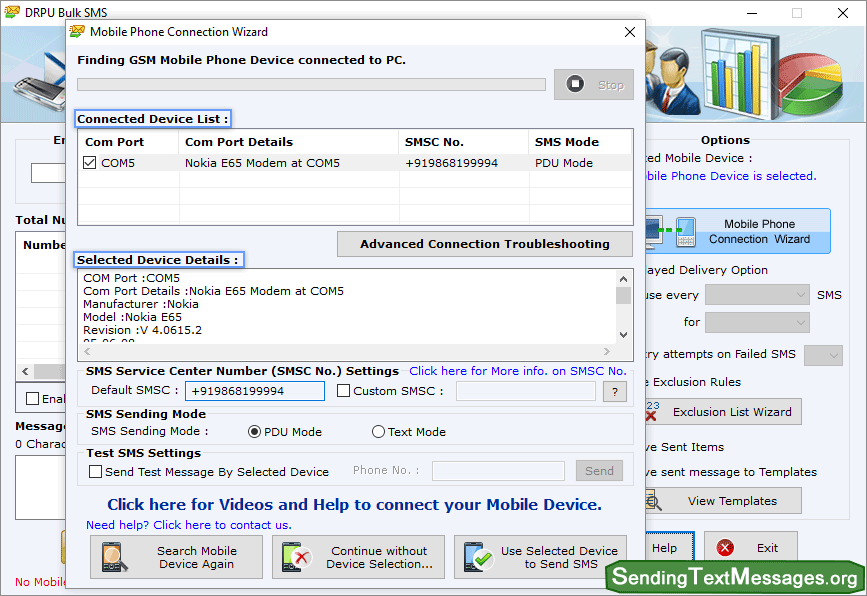The width and height of the screenshot is (867, 596).
Task: Click the device details horizontal scroll right arrow
Action: coord(607,352)
